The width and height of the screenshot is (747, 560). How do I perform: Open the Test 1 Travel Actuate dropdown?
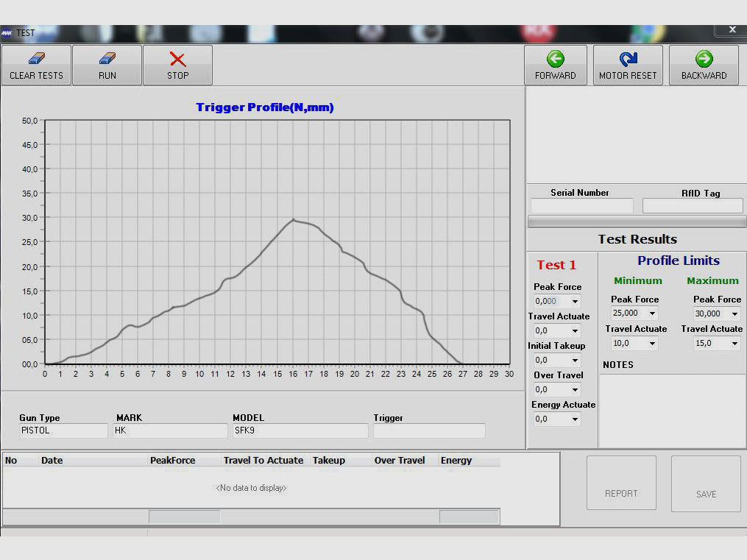575,331
